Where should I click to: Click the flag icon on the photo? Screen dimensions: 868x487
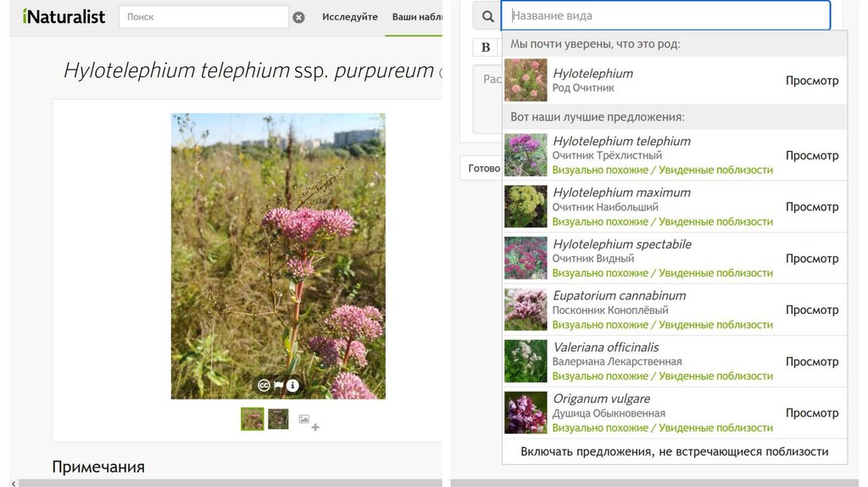[278, 385]
